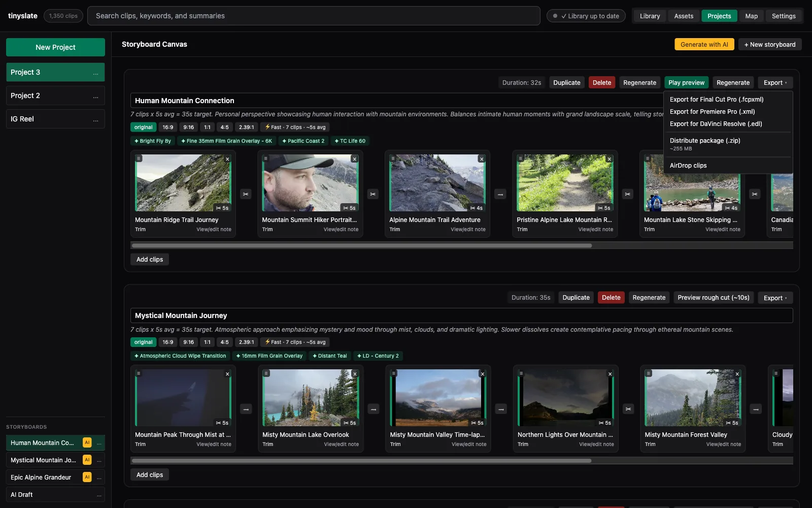This screenshot has height=508, width=812.
Task: Select original aspect ratio for Human Mountain Connection
Action: (x=143, y=127)
